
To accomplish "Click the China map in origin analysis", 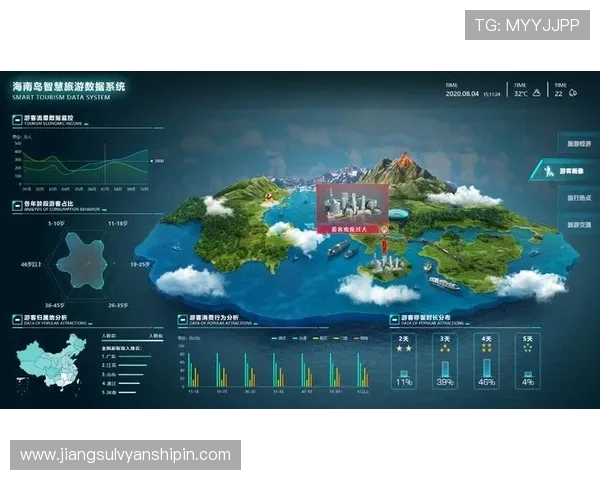I will click(x=52, y=361).
